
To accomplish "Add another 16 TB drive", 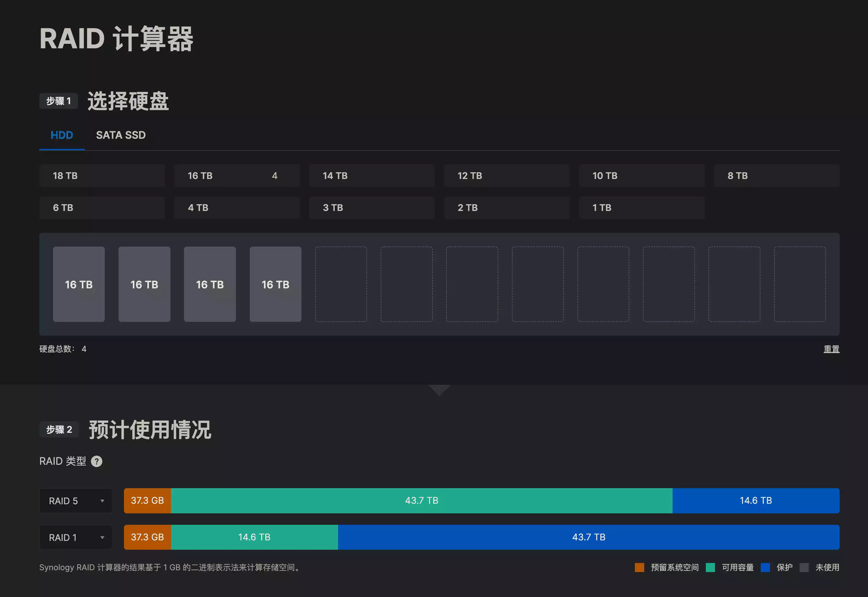I will 236,176.
